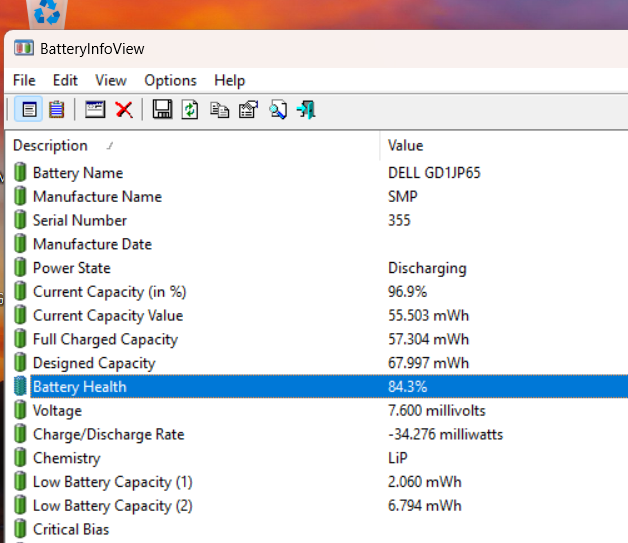Viewport: 628px width, 543px height.
Task: Click the battery icon beside Low Battery Capacity (1)
Action: [20, 482]
